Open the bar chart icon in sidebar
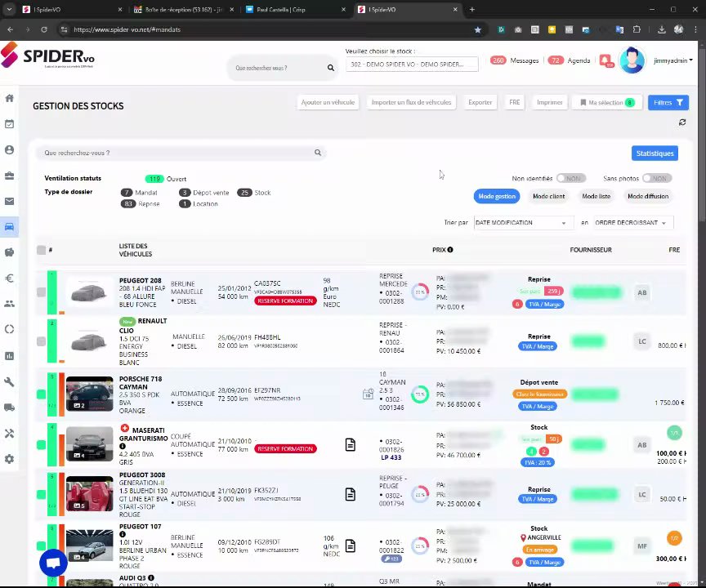 [10, 356]
